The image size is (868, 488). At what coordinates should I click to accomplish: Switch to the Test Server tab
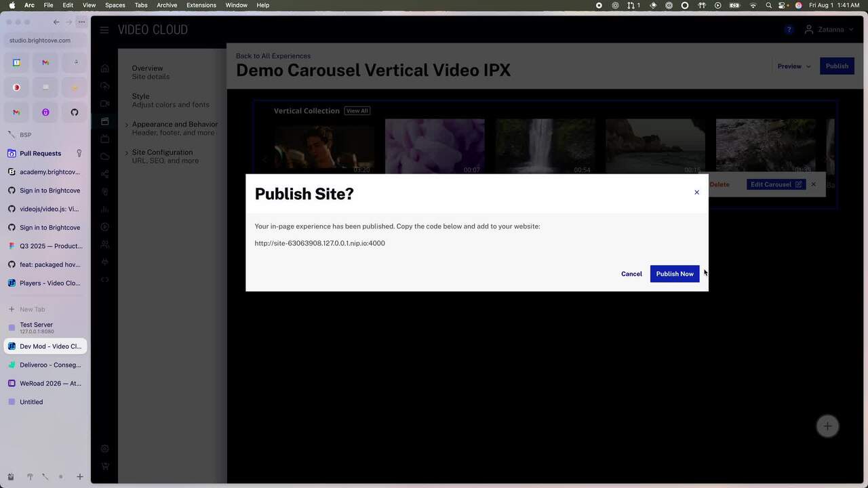46,327
